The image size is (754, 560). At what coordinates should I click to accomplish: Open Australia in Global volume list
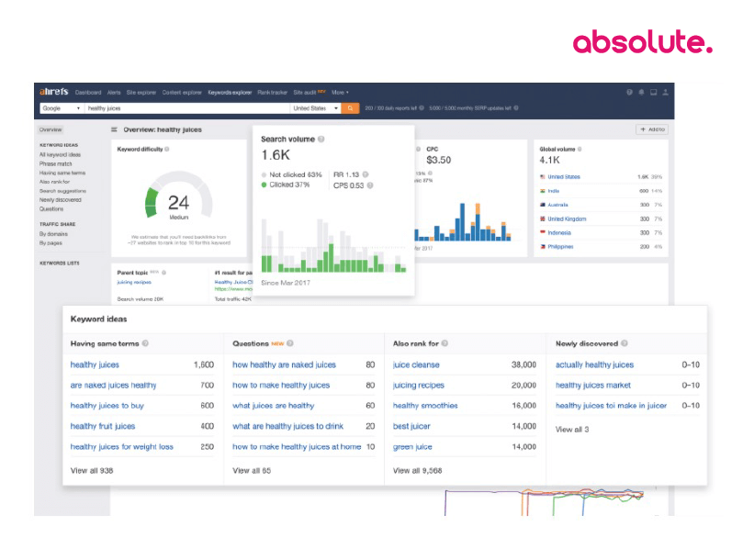click(x=557, y=205)
